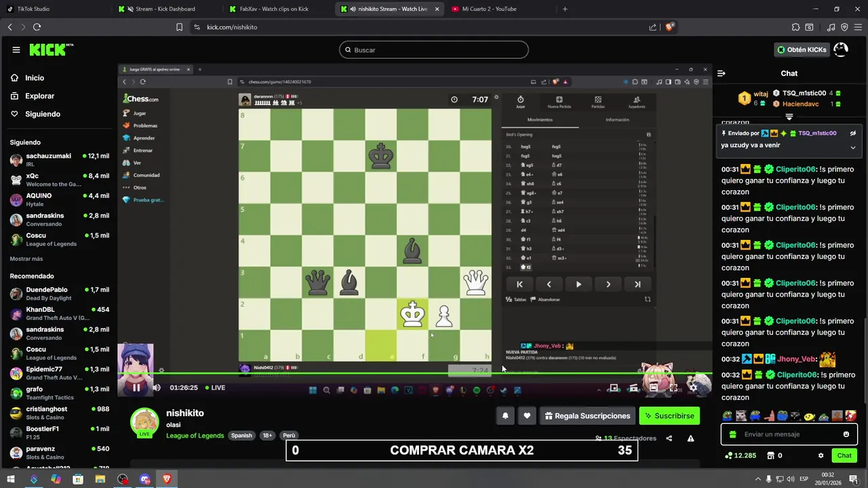The height and width of the screenshot is (488, 868).
Task: Open the channel points 12.285 counter
Action: 741,455
